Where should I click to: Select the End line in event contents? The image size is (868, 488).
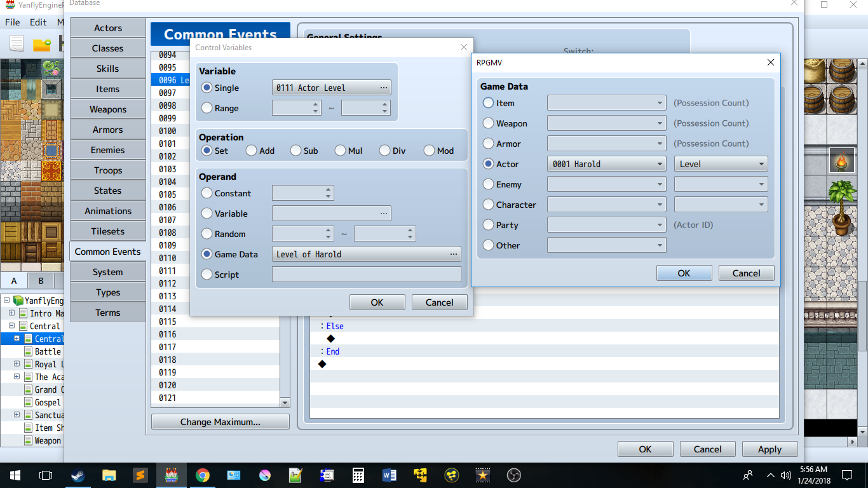click(545, 351)
